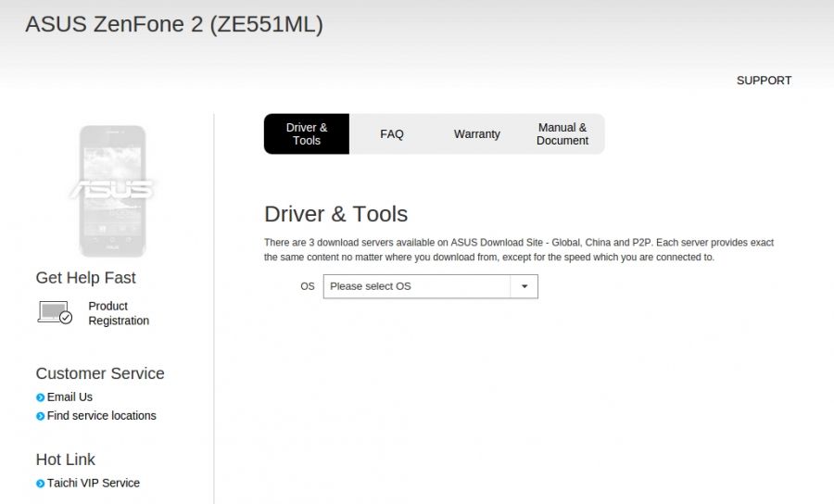
Task: Switch to the FAQ tab
Action: click(391, 134)
